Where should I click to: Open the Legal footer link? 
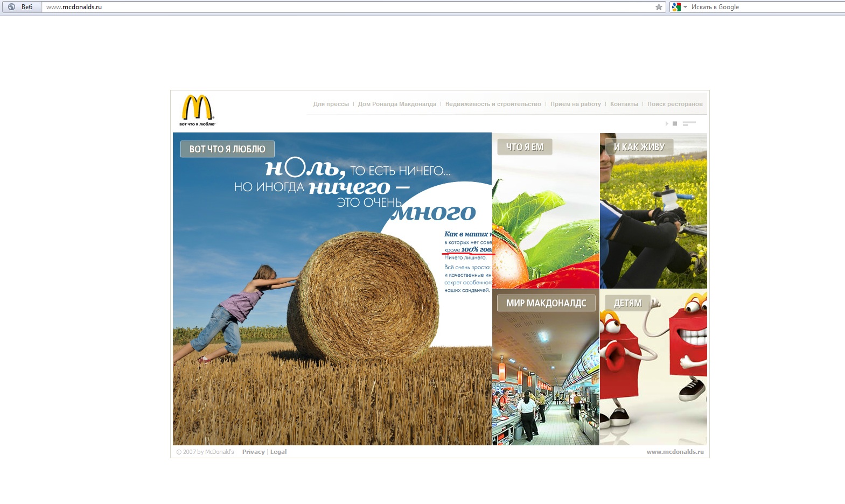click(x=278, y=452)
